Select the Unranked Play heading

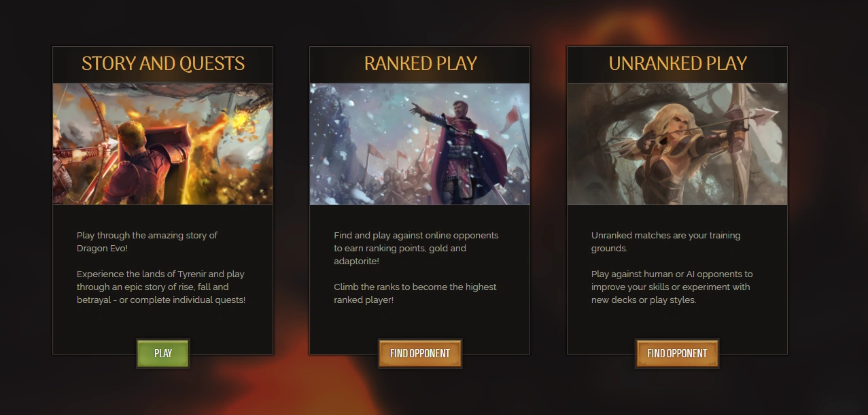click(678, 64)
